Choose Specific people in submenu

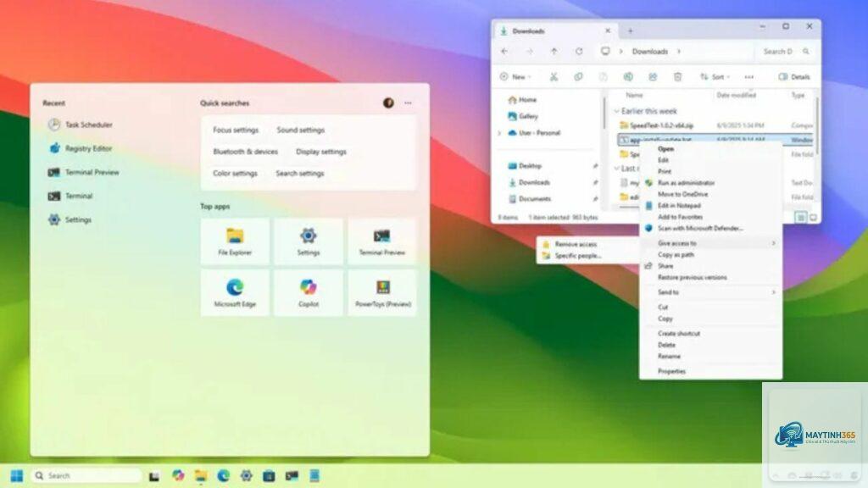pyautogui.click(x=578, y=256)
